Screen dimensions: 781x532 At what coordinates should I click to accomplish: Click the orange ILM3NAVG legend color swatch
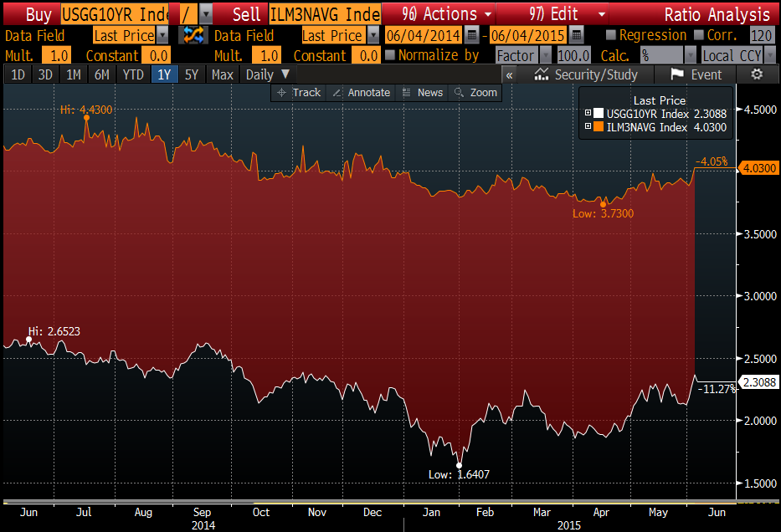point(599,127)
